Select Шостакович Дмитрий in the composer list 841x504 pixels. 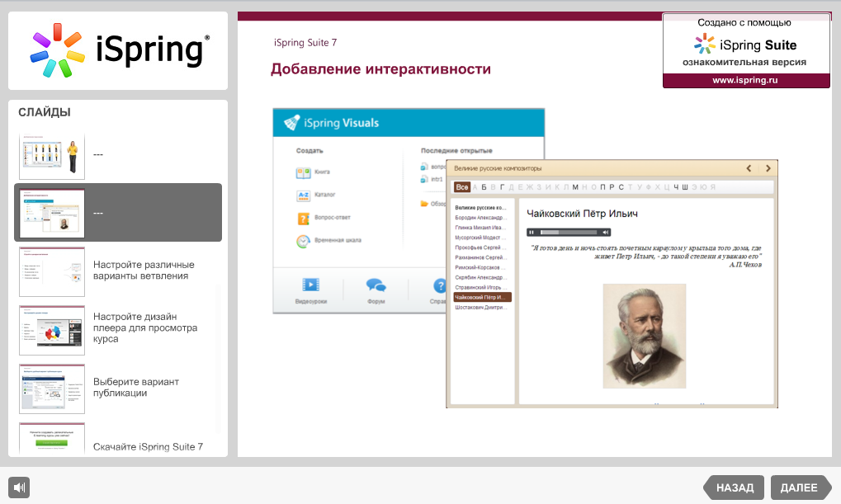tap(481, 308)
